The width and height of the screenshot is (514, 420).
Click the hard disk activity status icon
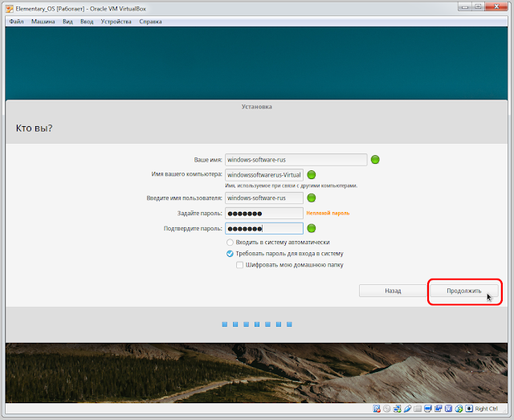click(377, 409)
